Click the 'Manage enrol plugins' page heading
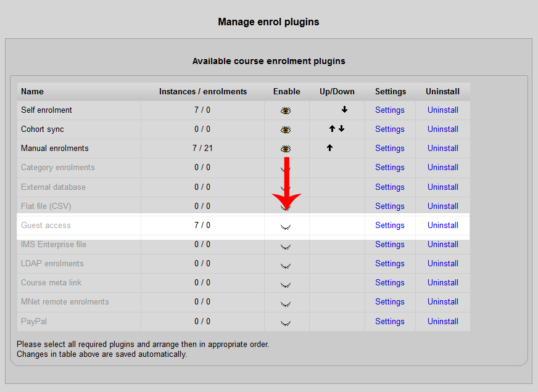This screenshot has width=538, height=392. tap(268, 22)
